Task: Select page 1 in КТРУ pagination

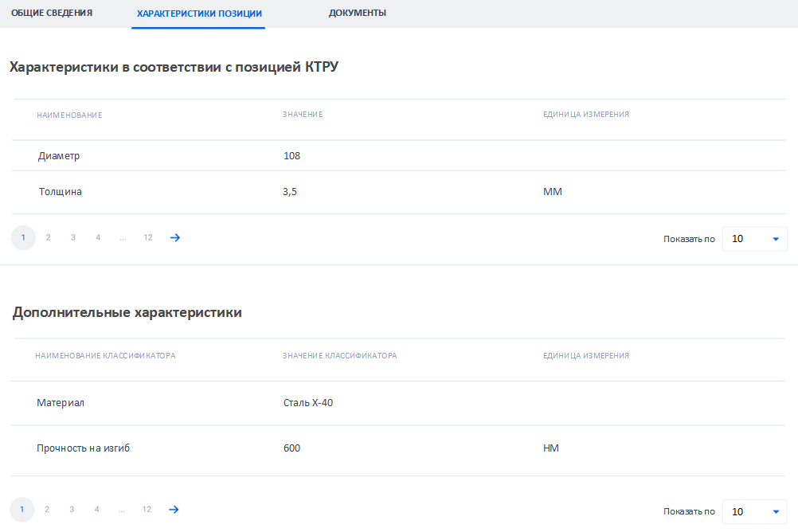Action: coord(23,238)
